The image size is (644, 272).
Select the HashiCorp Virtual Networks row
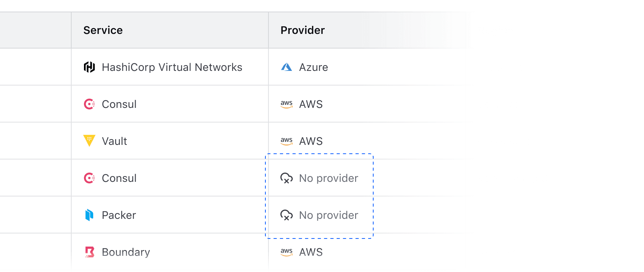[169, 67]
